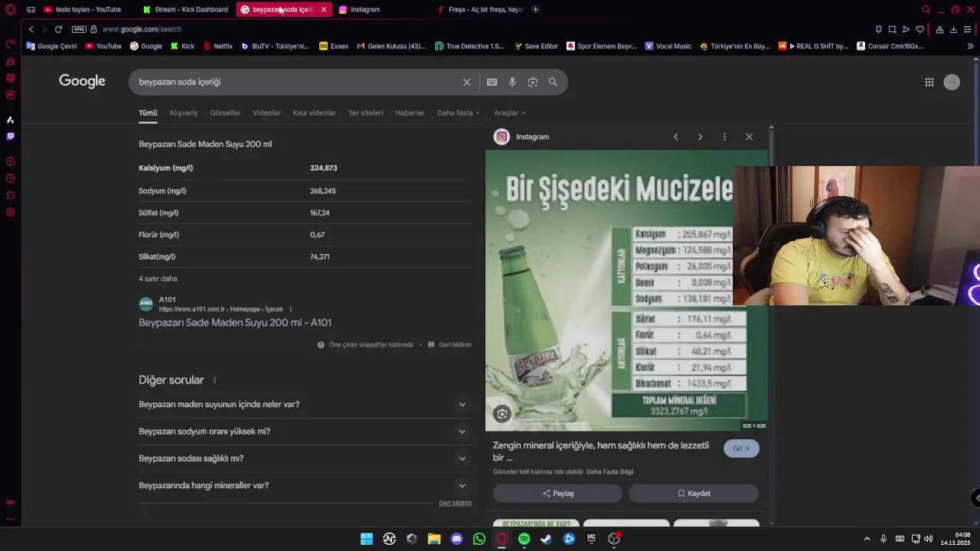Switch to the Görseller tab
The image size is (980, 551).
pyautogui.click(x=225, y=112)
